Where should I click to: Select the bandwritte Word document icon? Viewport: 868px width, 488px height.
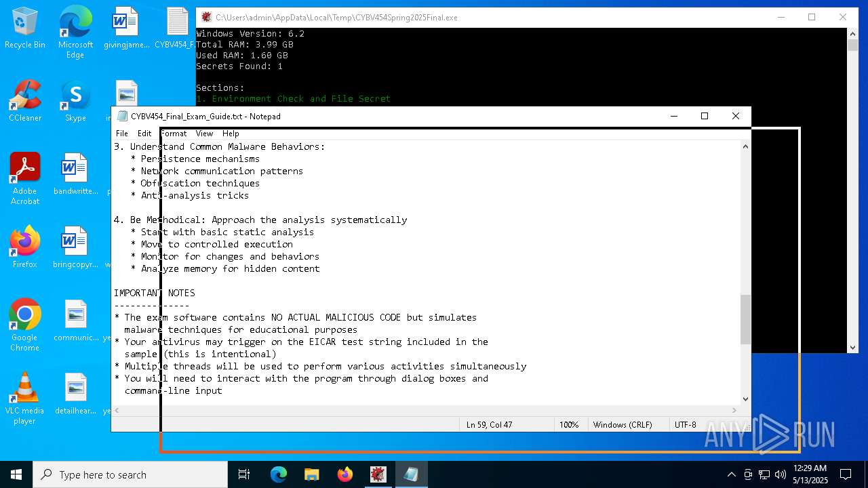tap(75, 175)
